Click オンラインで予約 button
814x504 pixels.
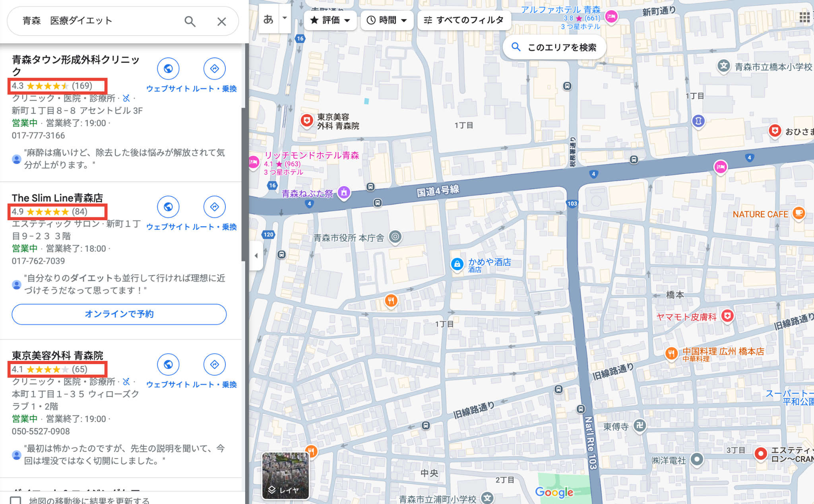point(119,314)
